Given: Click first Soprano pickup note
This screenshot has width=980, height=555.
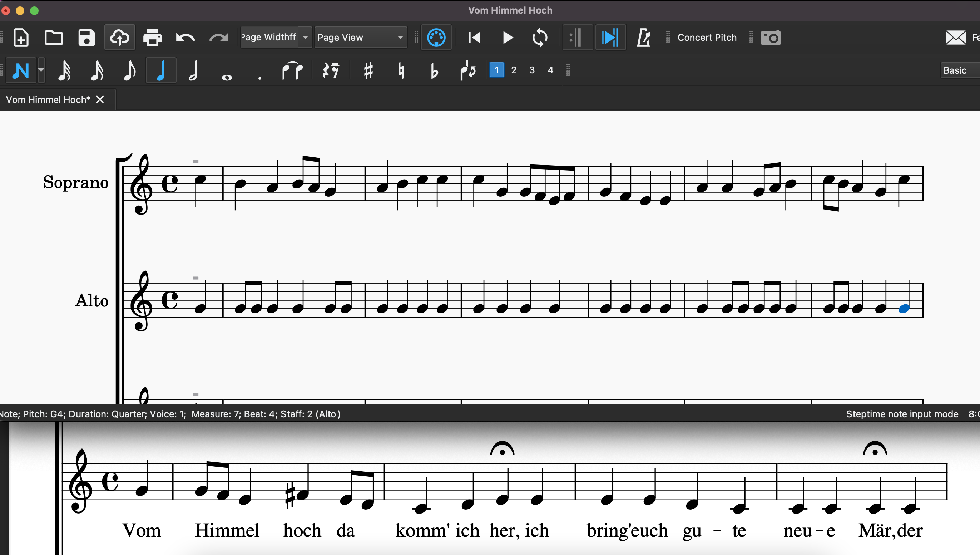Looking at the screenshot, I should tap(200, 179).
